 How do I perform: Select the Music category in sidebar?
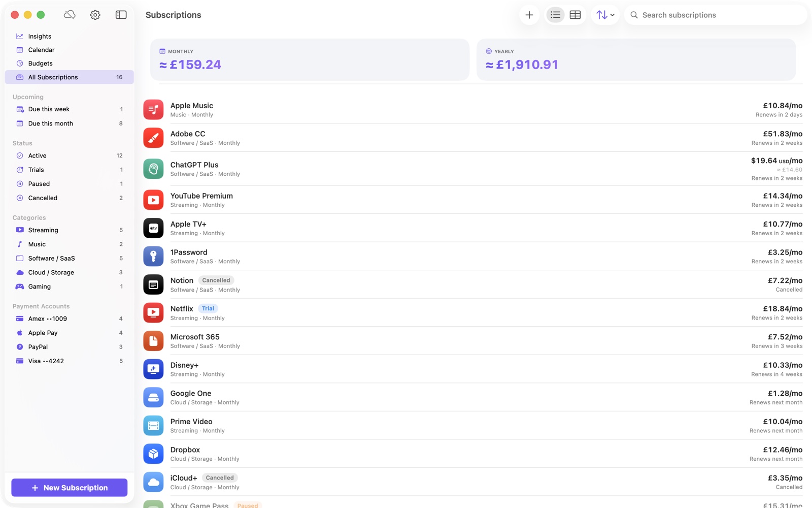pyautogui.click(x=70, y=244)
